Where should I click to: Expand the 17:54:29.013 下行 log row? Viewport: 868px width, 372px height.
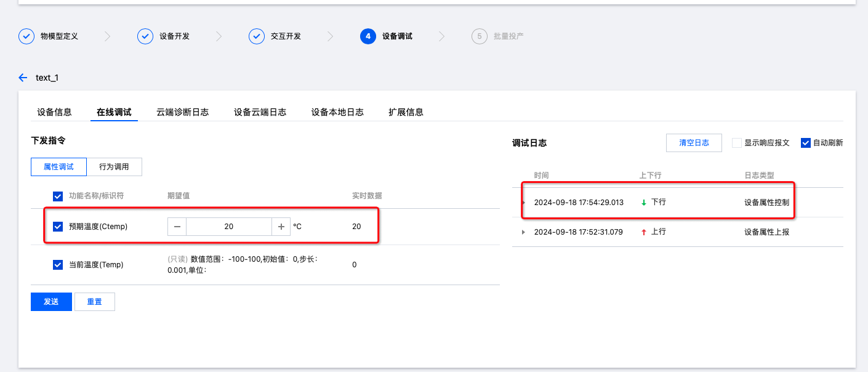(524, 203)
